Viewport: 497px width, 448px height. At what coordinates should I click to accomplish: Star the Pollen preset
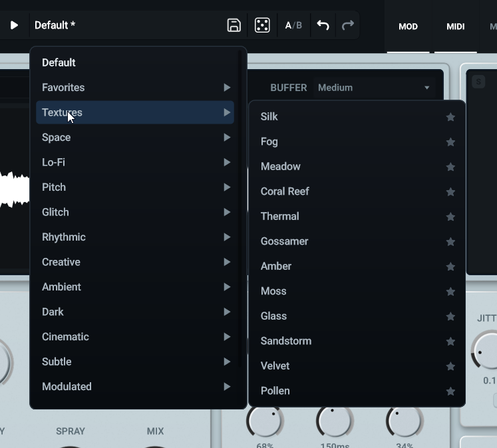click(x=450, y=392)
